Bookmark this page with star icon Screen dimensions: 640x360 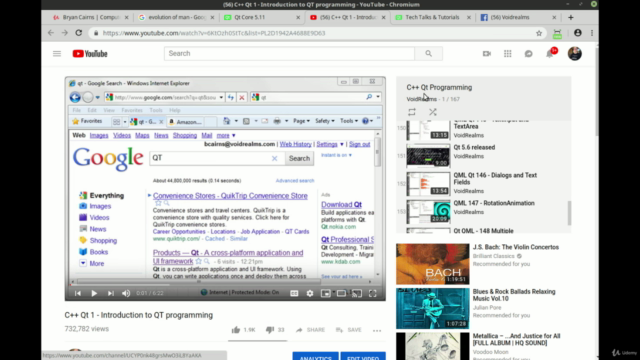(x=539, y=33)
